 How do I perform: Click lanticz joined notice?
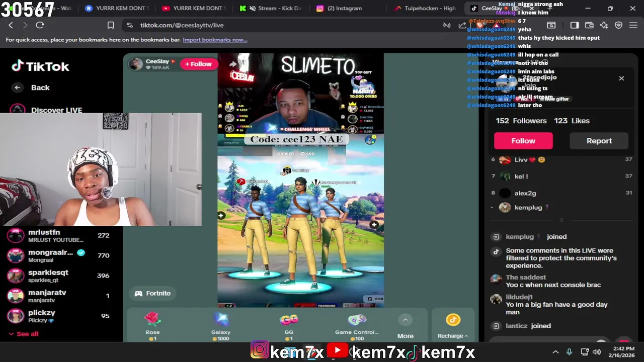[x=528, y=326]
